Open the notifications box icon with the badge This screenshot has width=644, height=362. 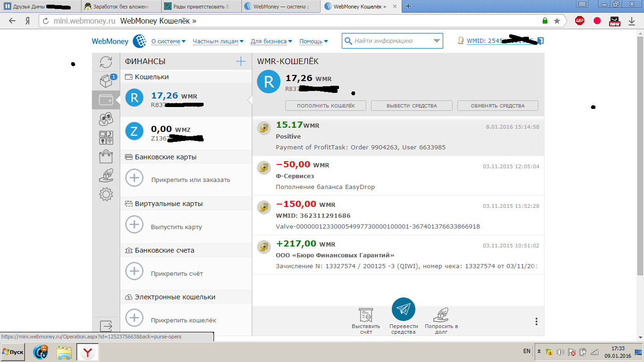tap(107, 81)
